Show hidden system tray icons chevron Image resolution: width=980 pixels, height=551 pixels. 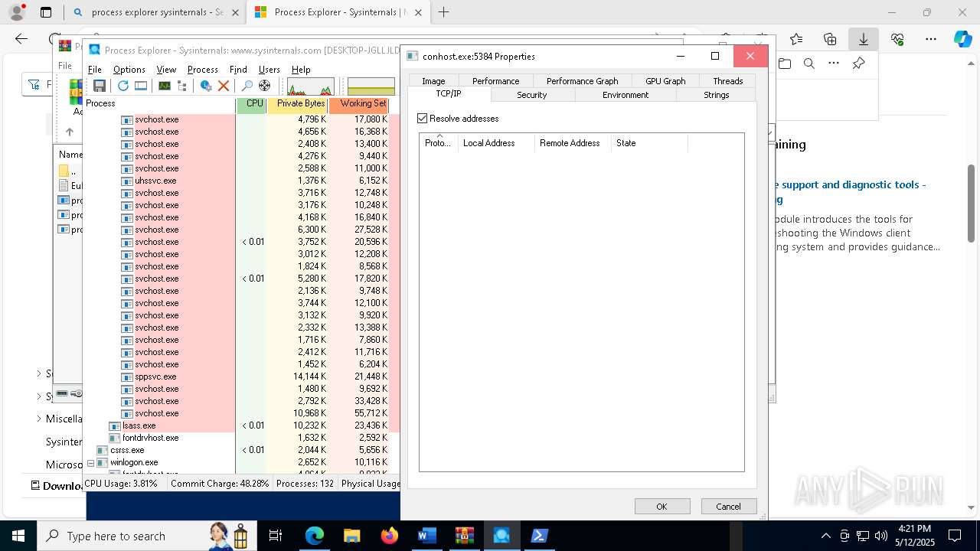(x=825, y=536)
